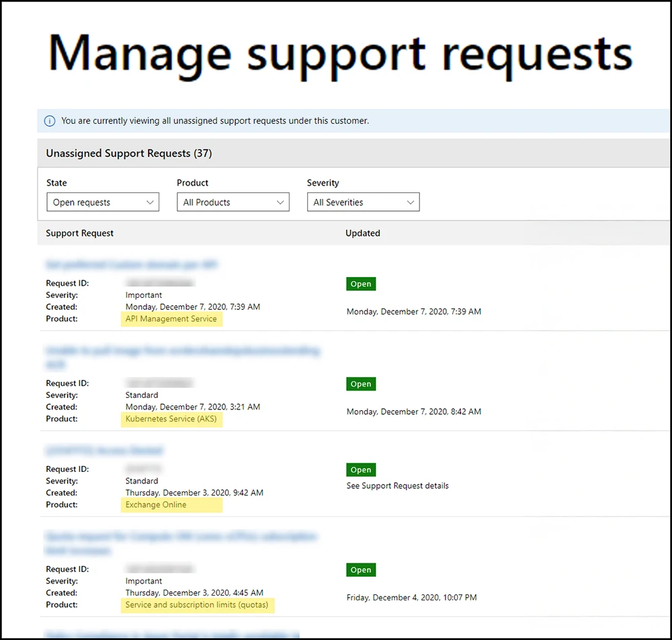Viewport: 672px width, 640px height.
Task: Click created date Thursday, December 3, 2020, 4:45 AM
Action: [x=194, y=593]
